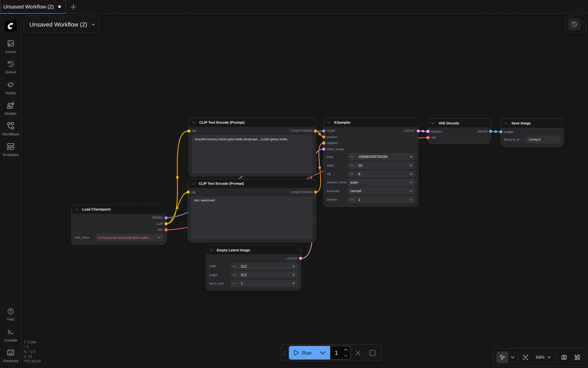Open the Assets sidebar panel
This screenshot has height=368, width=588.
(10, 46)
